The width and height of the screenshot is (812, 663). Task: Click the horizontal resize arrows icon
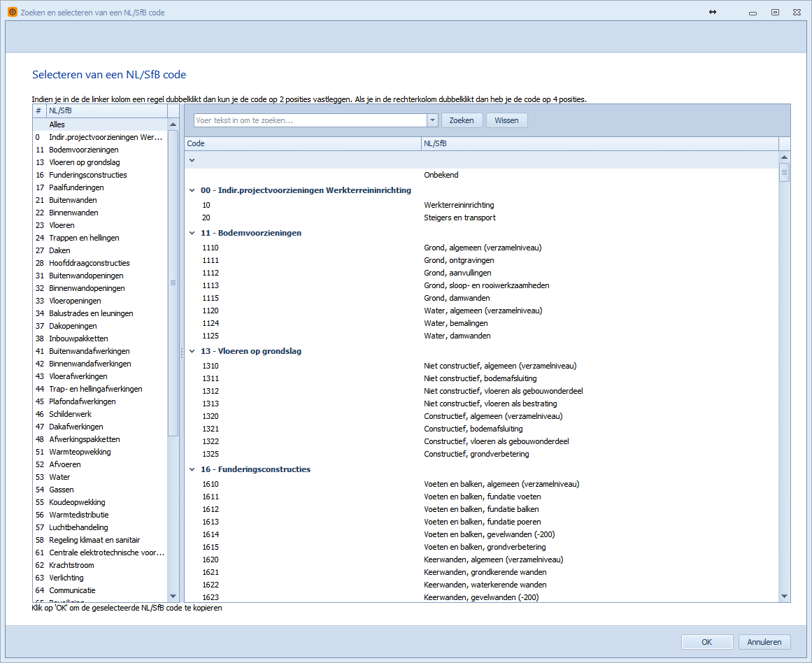tap(713, 12)
